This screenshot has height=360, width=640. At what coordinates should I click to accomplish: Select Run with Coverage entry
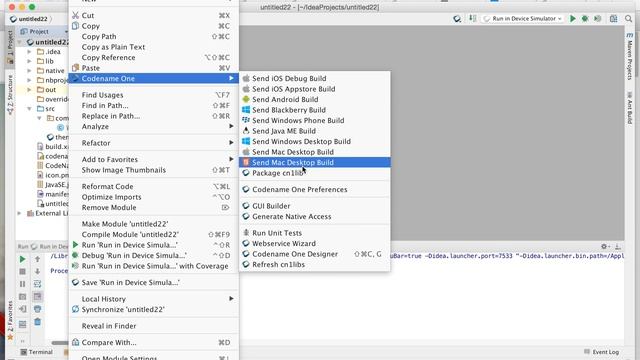point(153,266)
